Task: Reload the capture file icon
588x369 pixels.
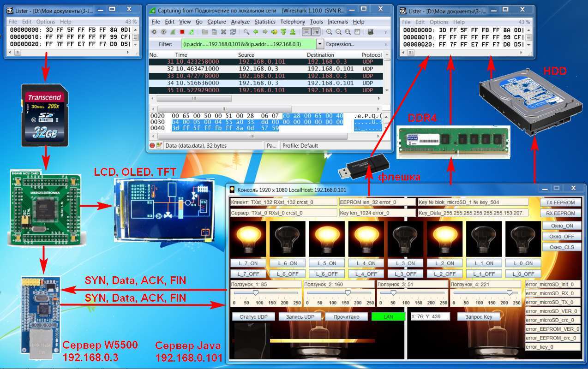Action: coord(233,32)
